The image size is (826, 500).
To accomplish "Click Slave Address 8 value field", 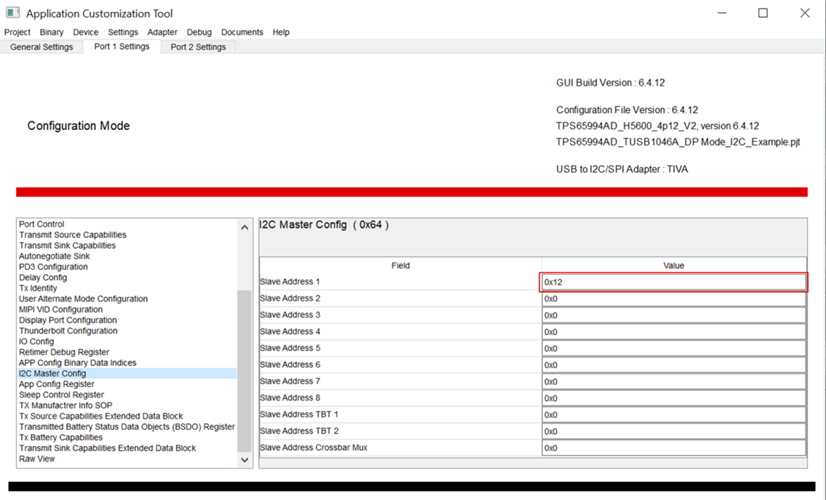I will point(674,398).
